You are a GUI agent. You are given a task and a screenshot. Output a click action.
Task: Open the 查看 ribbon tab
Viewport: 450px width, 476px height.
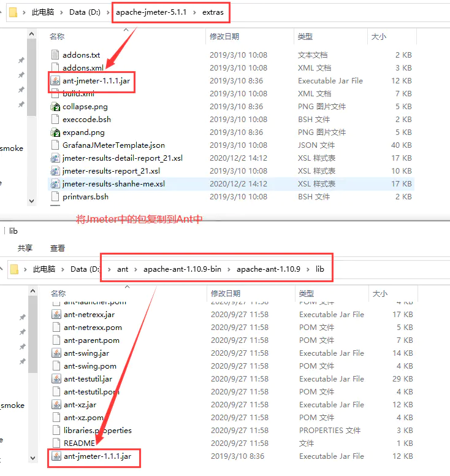click(58, 248)
